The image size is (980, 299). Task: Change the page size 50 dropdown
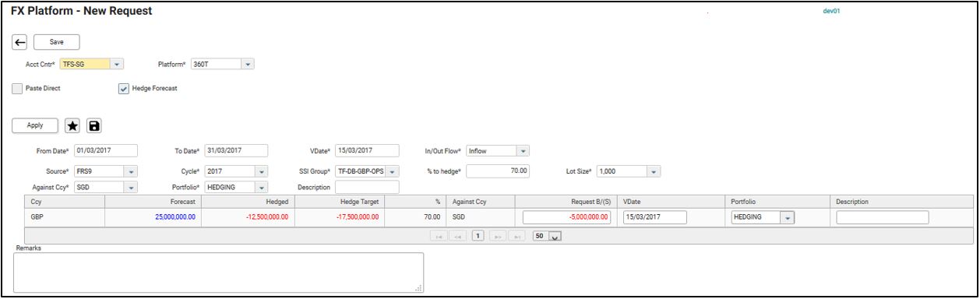555,236
